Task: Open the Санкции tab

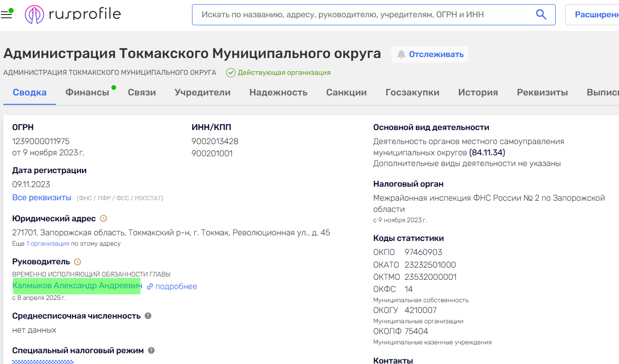Action: coord(346,92)
